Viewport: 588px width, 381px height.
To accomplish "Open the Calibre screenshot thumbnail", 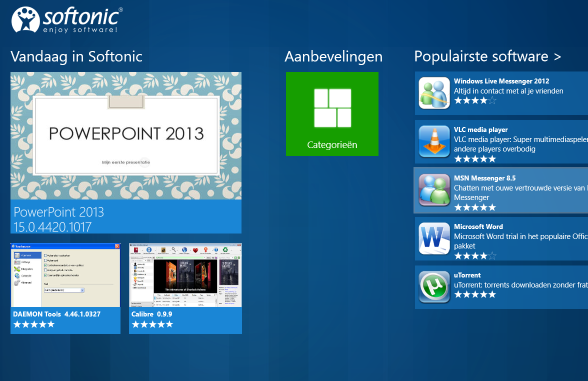I will point(185,275).
